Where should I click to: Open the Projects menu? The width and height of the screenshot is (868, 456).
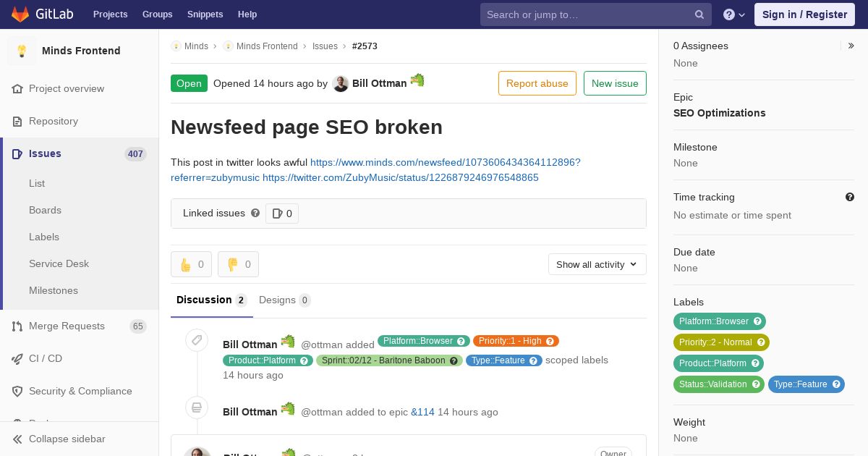point(111,14)
